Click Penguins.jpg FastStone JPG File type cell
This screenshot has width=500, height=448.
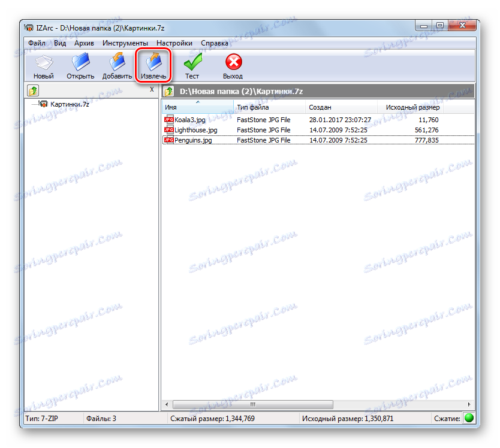263,140
